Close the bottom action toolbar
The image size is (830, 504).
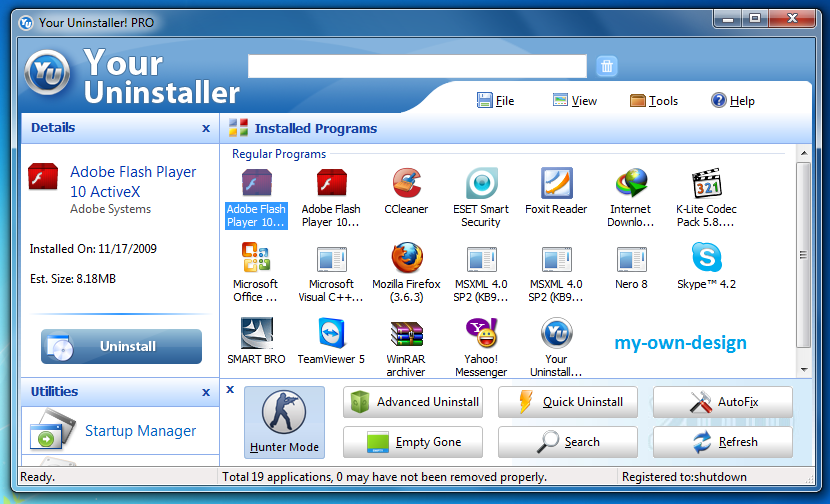(x=230, y=390)
